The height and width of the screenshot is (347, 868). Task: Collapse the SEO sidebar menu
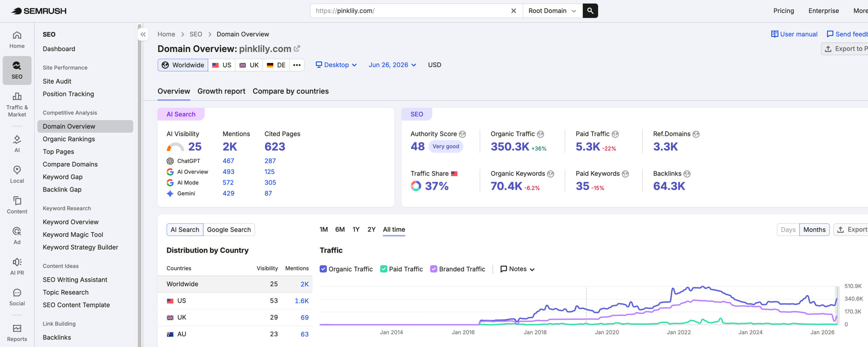(143, 34)
